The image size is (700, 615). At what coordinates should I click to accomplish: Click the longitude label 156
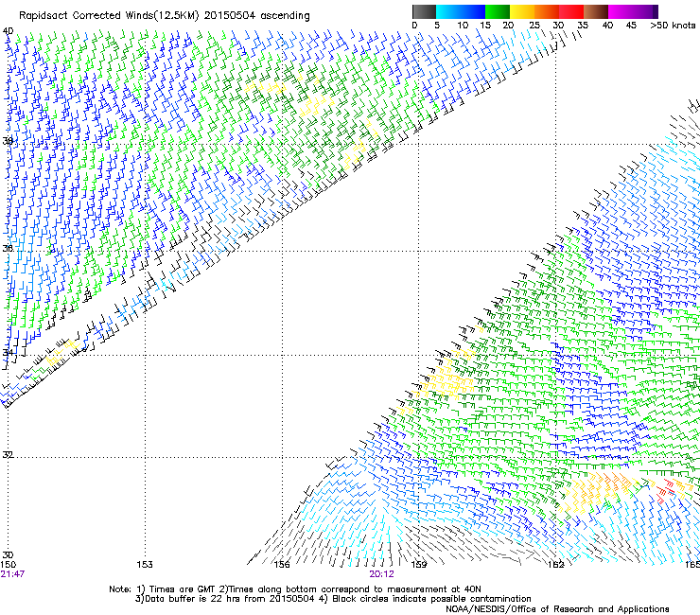(282, 565)
